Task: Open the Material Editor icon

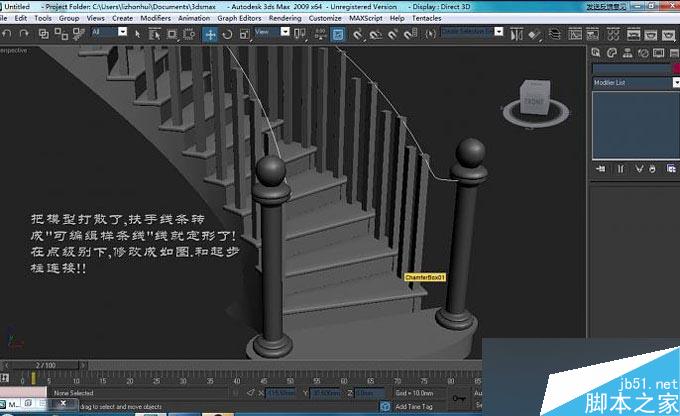Action: coord(613,34)
